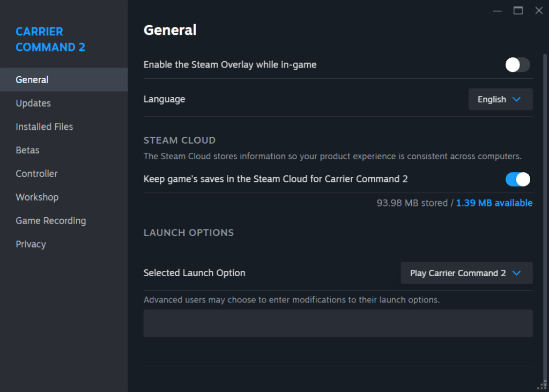549x392 pixels.
Task: Click the Carrier Command 2 title header
Action: pyautogui.click(x=50, y=39)
